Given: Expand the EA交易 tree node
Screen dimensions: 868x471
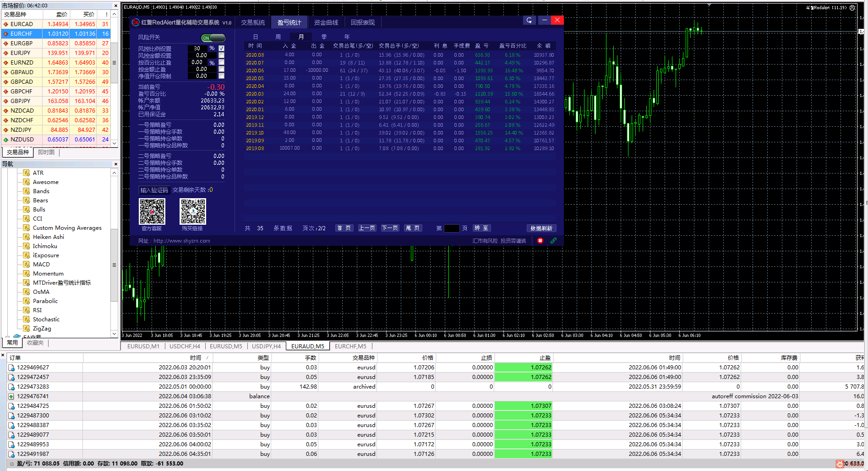Looking at the screenshot, I should click(x=8, y=337).
